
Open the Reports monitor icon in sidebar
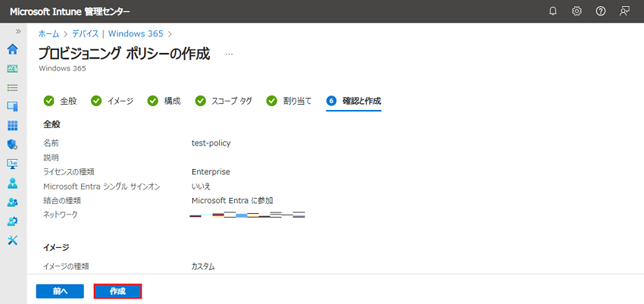[x=13, y=164]
